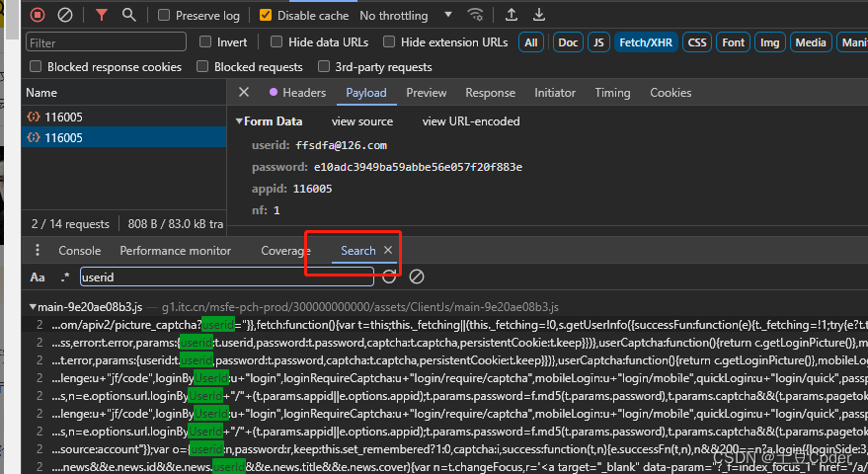Clear the search results
The width and height of the screenshot is (868, 474).
(417, 276)
